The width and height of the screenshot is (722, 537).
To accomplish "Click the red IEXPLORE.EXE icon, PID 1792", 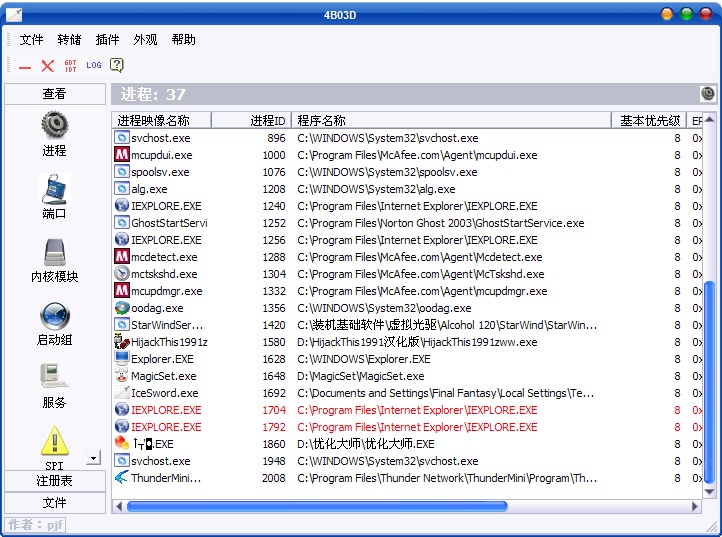I will pyautogui.click(x=122, y=426).
